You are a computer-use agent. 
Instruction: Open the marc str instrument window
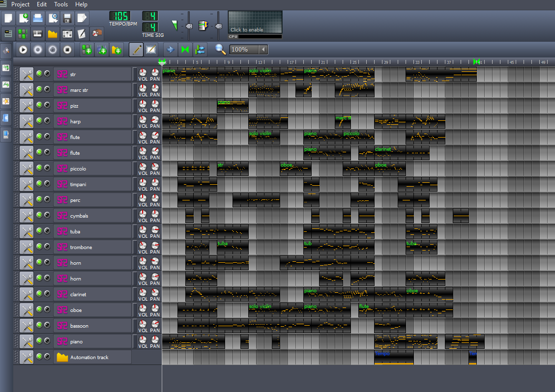(x=92, y=90)
